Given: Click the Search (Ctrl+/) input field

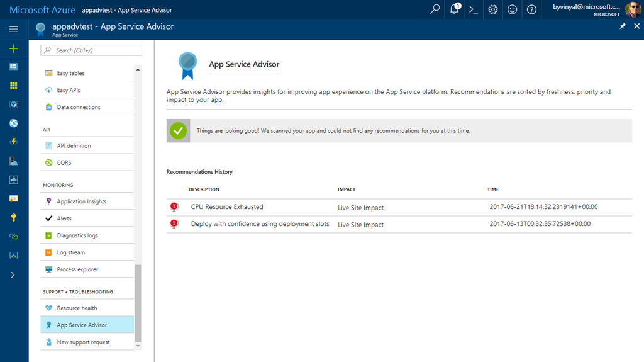Looking at the screenshot, I should [91, 50].
